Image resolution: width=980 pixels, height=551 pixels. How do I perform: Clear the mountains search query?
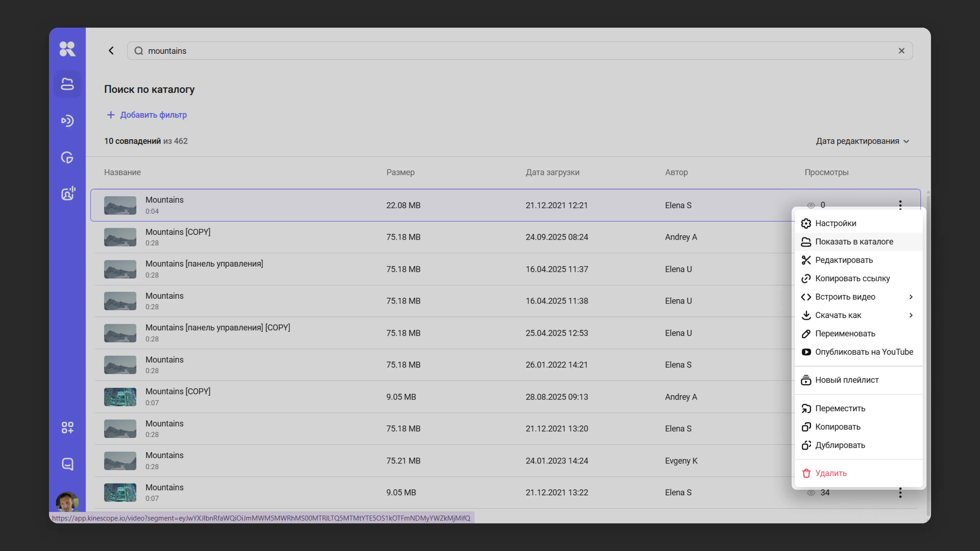pos(901,51)
